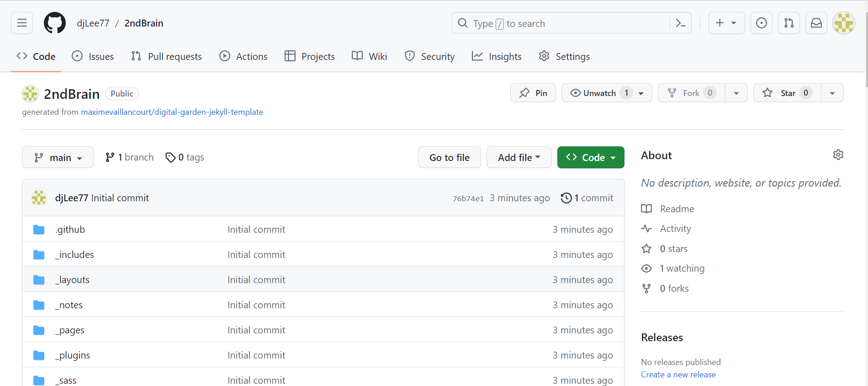868x386 pixels.
Task: Pin the 2ndBrain repository
Action: click(x=533, y=93)
